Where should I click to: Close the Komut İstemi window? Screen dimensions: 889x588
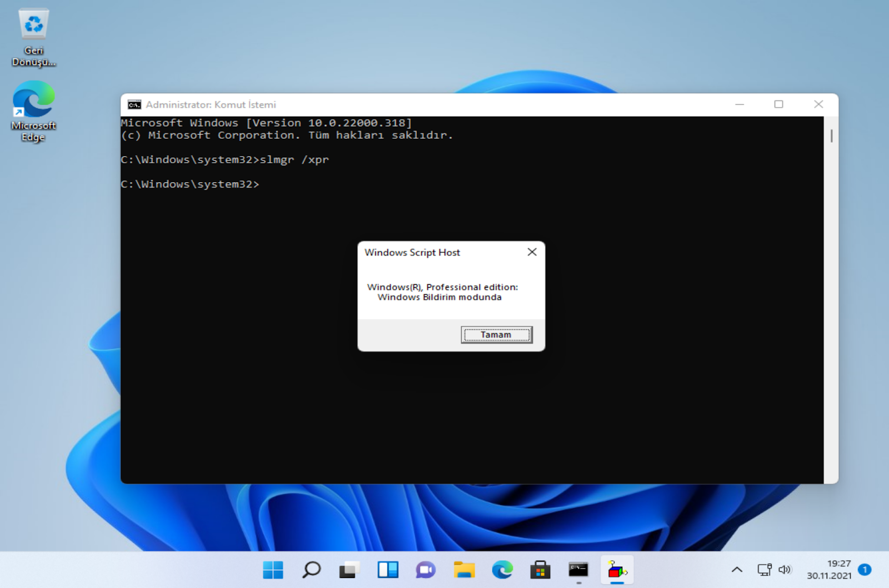pyautogui.click(x=818, y=104)
